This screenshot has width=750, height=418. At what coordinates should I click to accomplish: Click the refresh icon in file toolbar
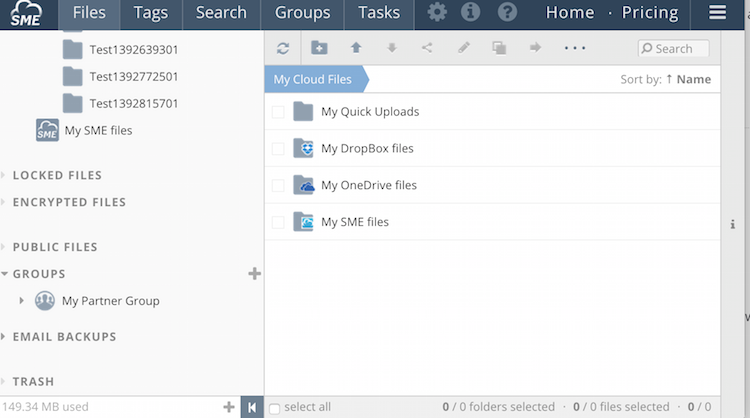click(283, 48)
